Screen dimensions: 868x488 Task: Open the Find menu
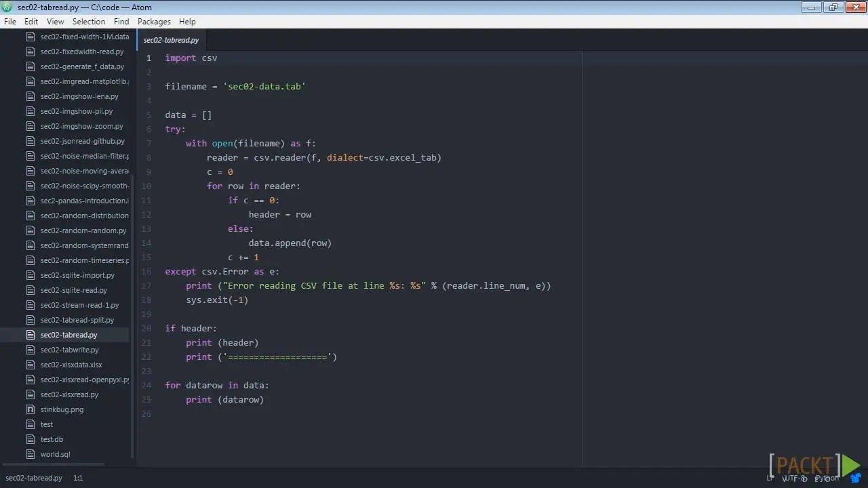[x=121, y=22]
